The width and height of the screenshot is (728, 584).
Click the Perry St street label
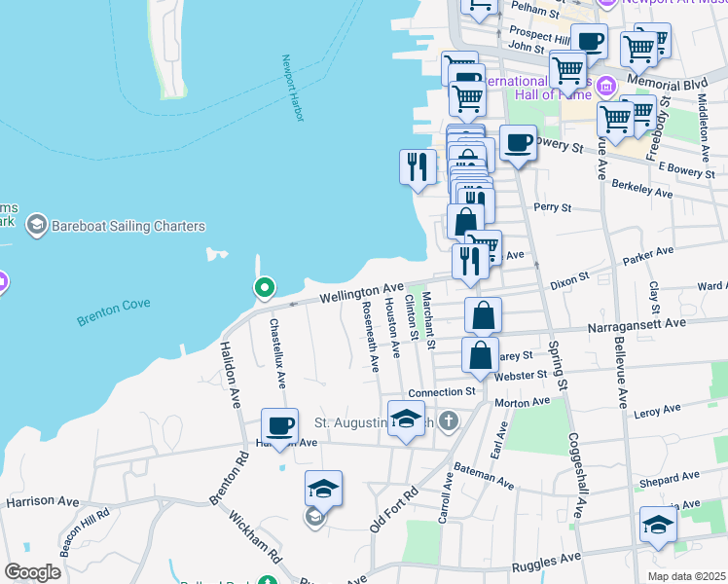click(553, 207)
